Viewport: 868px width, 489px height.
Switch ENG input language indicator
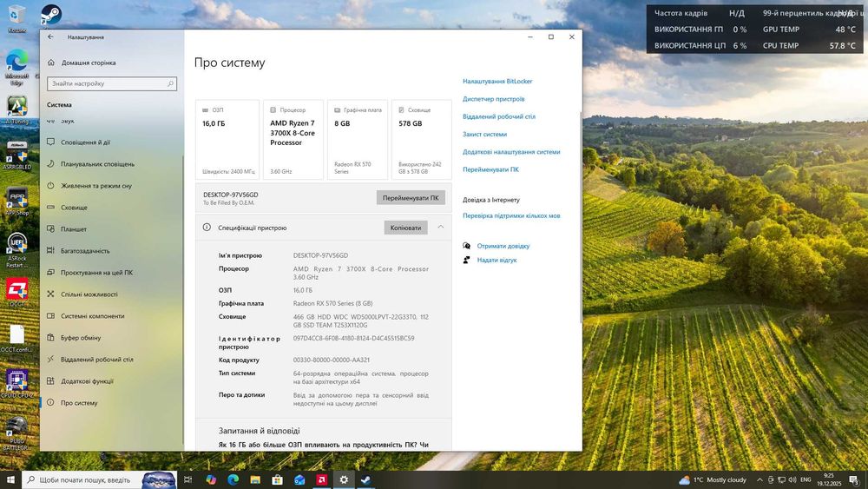tap(806, 479)
